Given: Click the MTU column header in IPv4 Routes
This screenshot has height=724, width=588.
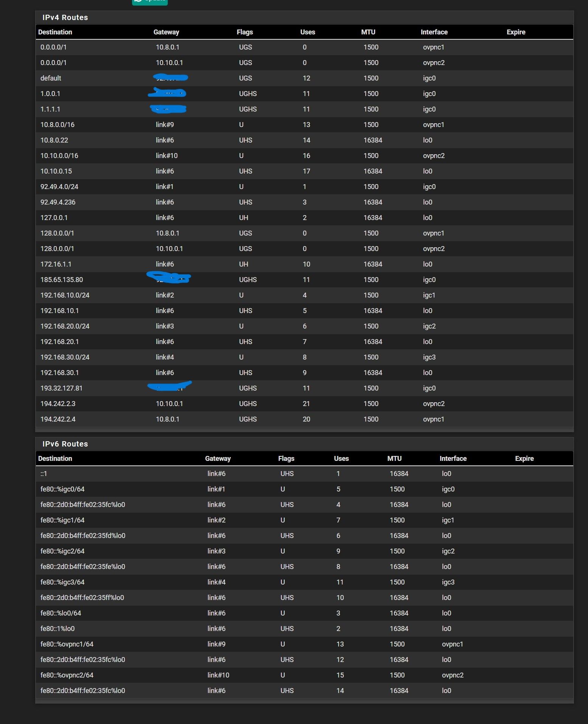Looking at the screenshot, I should click(x=368, y=32).
